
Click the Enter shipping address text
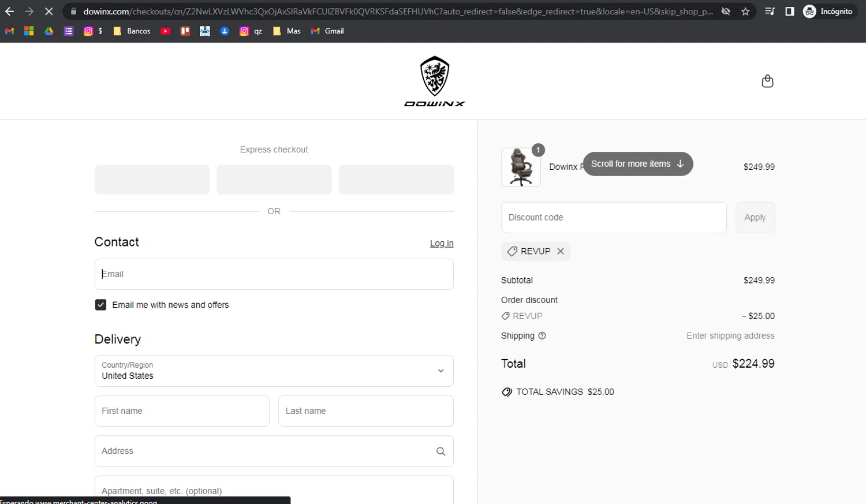click(x=730, y=335)
